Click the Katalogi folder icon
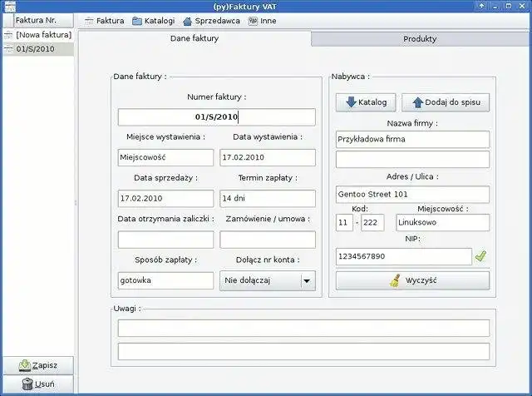Image resolution: width=532 pixels, height=396 pixels. click(x=137, y=21)
